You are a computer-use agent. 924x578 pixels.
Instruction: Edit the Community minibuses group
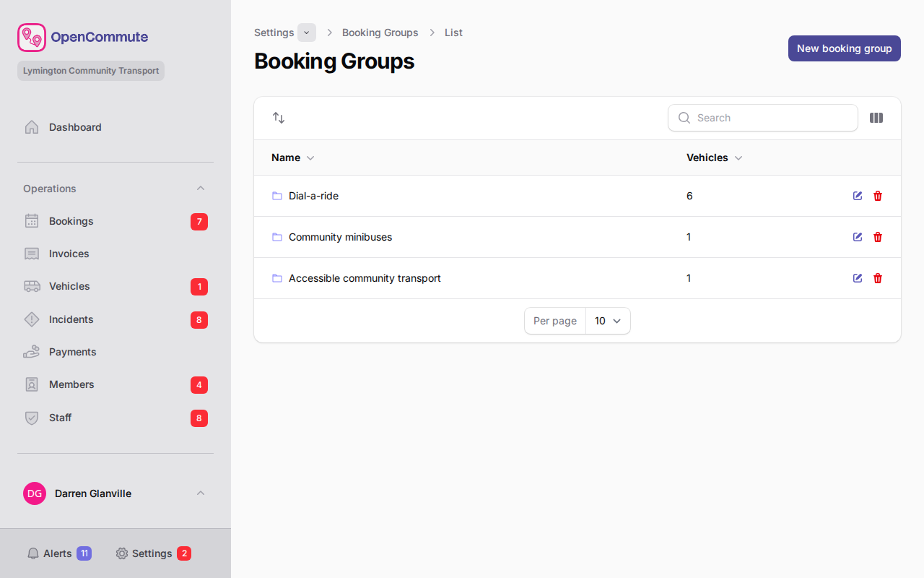[x=858, y=237]
